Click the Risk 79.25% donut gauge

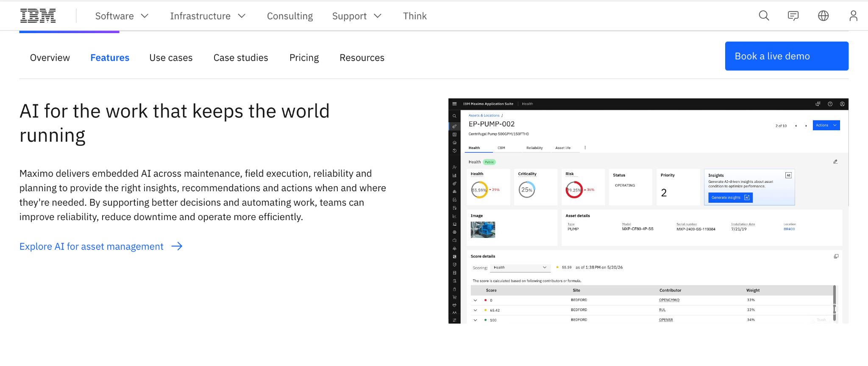pos(574,190)
